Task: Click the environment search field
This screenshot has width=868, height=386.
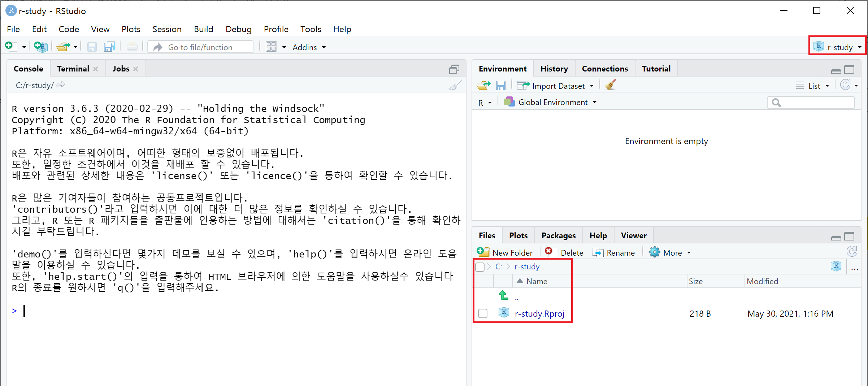Action: click(811, 103)
